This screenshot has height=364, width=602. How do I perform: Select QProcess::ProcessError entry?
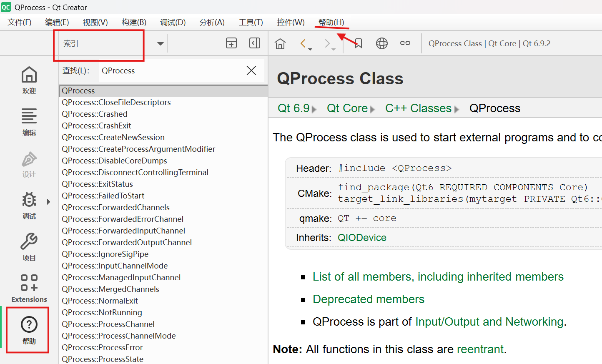[x=163, y=348]
